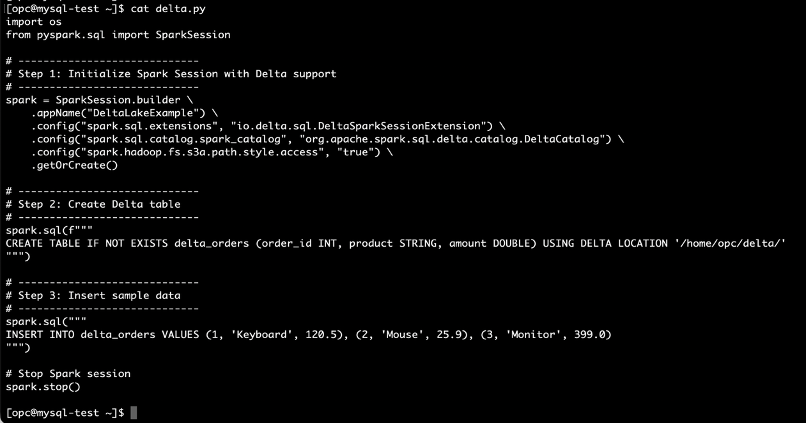The image size is (806, 424).
Task: Click the 'spark.stop()' line
Action: tap(42, 386)
